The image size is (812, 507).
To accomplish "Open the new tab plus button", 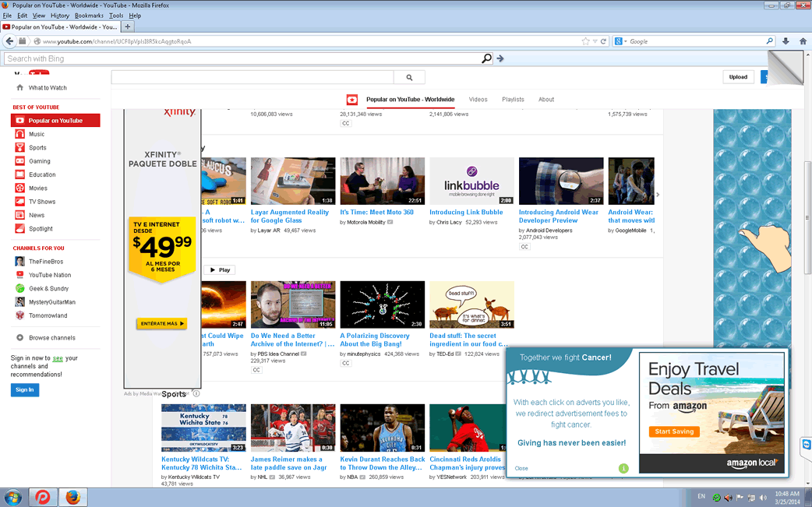I will (128, 26).
